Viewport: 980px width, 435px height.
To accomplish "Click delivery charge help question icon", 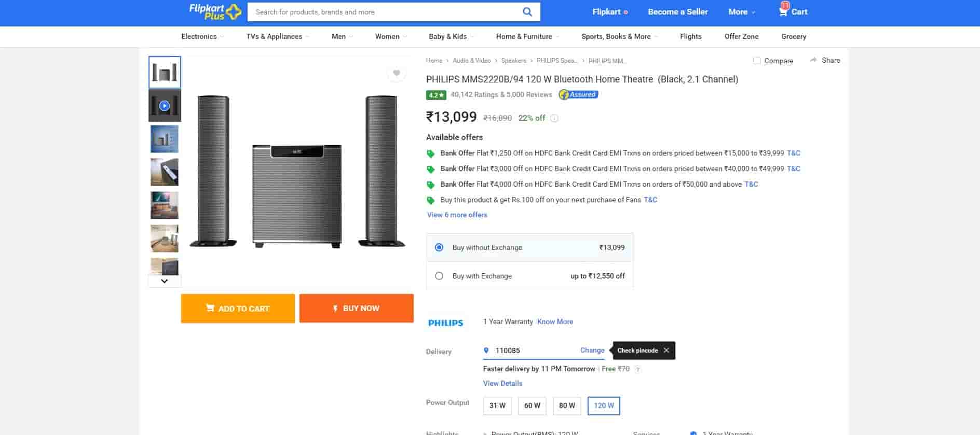I will (638, 369).
